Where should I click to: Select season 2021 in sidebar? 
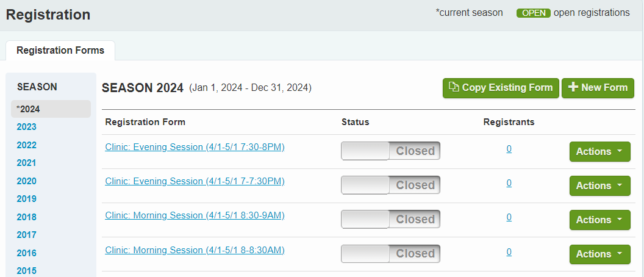pyautogui.click(x=27, y=163)
